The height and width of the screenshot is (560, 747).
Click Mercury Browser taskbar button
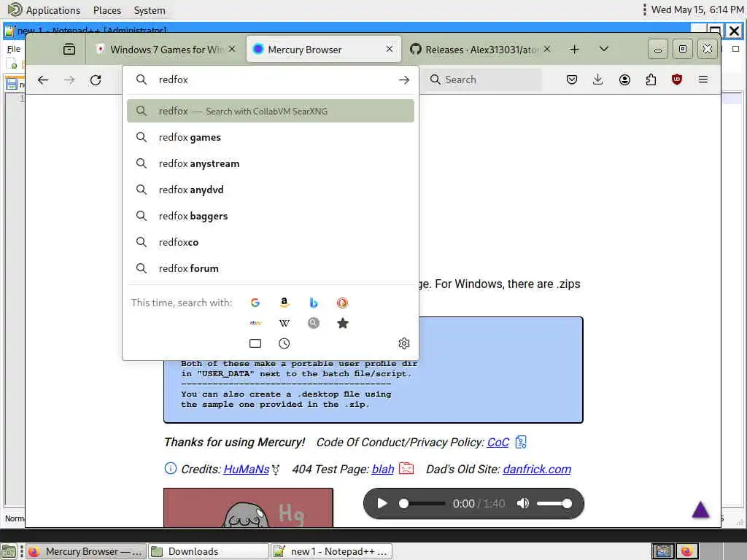coord(86,551)
